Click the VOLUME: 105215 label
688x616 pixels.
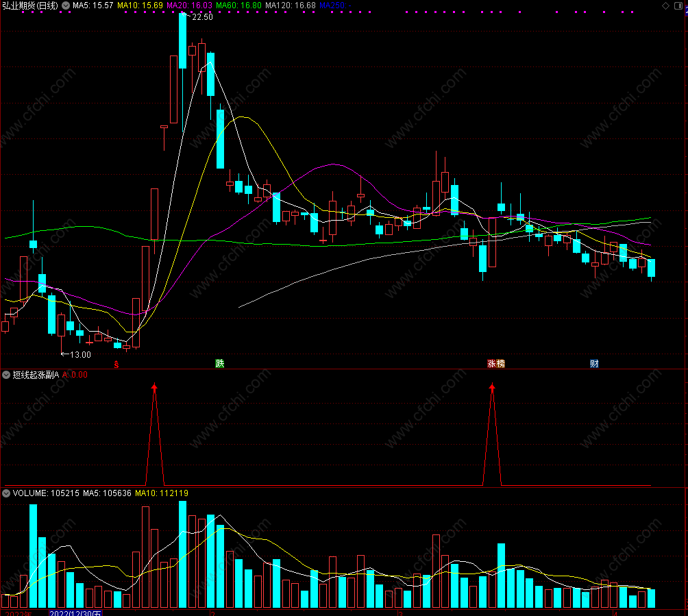(46, 493)
